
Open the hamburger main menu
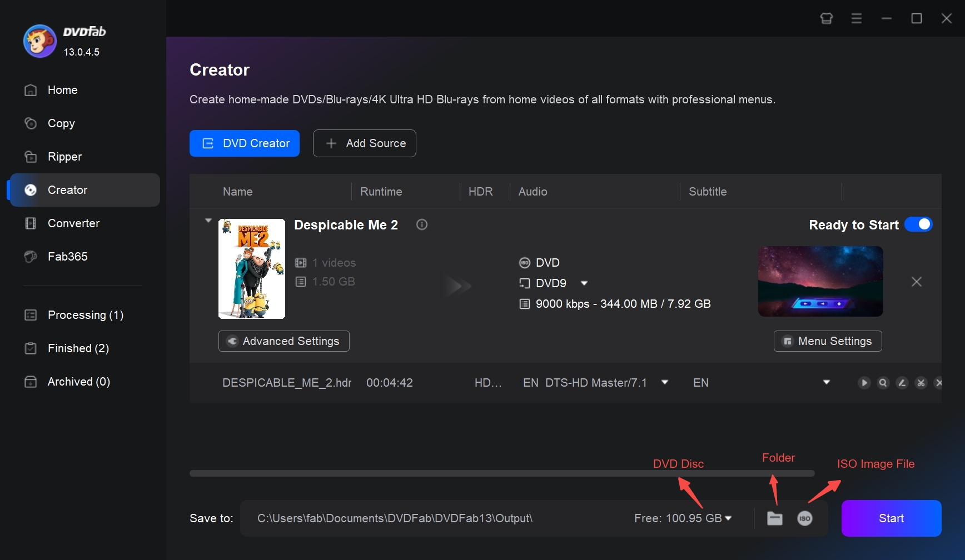click(856, 18)
